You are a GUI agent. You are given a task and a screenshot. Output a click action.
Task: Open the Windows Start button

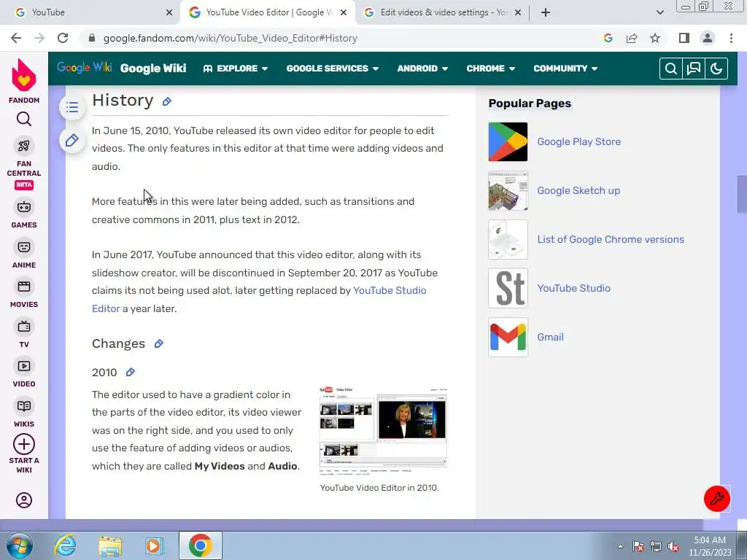(18, 545)
